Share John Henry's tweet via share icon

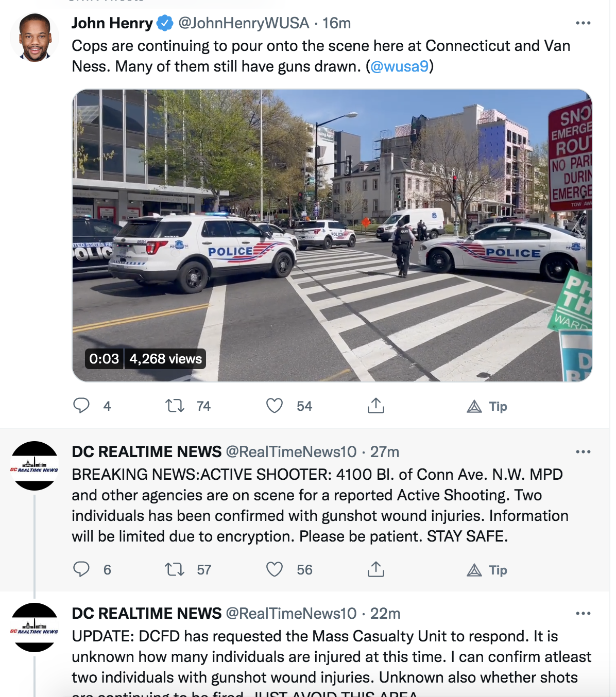pyautogui.click(x=376, y=406)
